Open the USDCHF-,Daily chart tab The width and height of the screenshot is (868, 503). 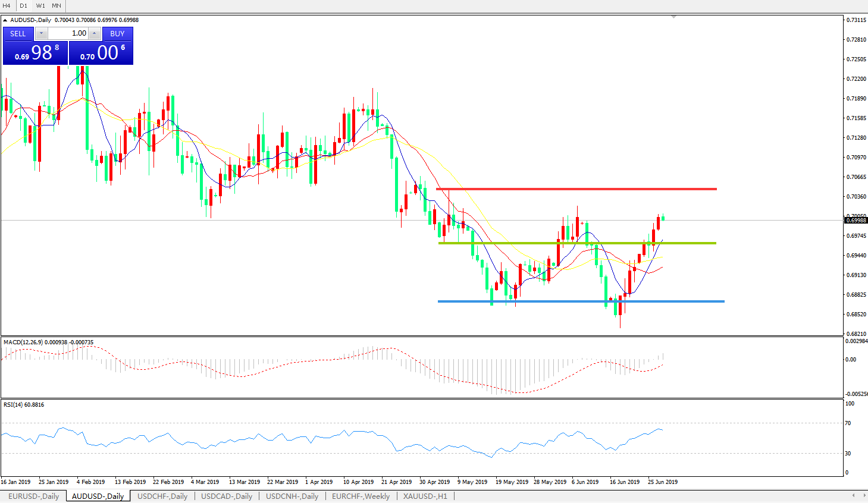click(x=162, y=496)
